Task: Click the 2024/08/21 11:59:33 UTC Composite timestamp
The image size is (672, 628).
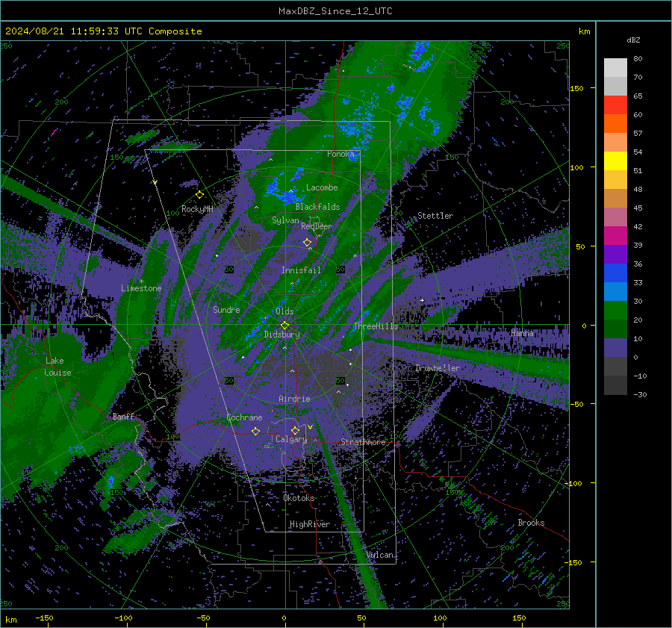Action: click(x=103, y=31)
